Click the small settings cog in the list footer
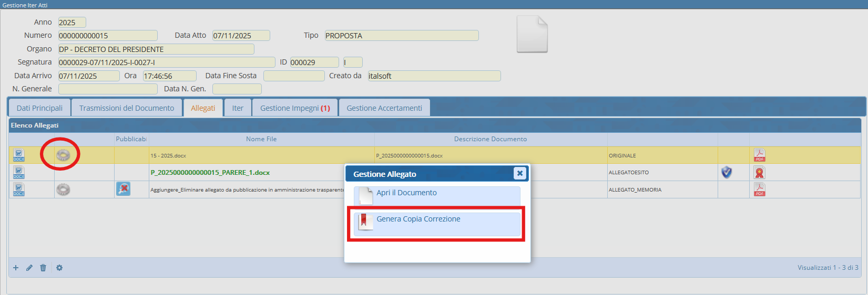The height and width of the screenshot is (295, 868). point(59,268)
